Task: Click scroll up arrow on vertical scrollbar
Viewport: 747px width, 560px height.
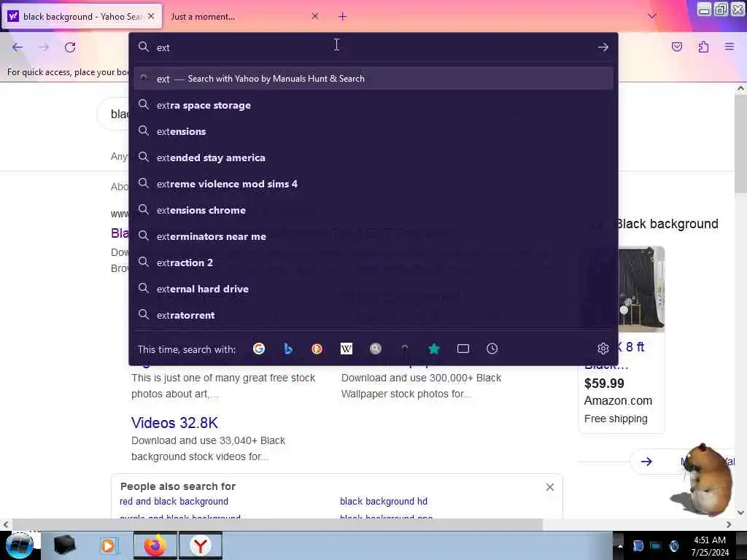Action: click(740, 88)
